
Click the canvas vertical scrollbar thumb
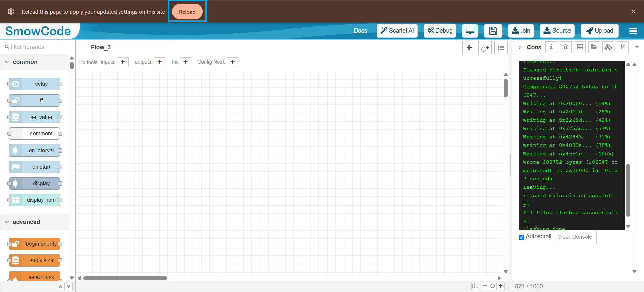[x=506, y=87]
